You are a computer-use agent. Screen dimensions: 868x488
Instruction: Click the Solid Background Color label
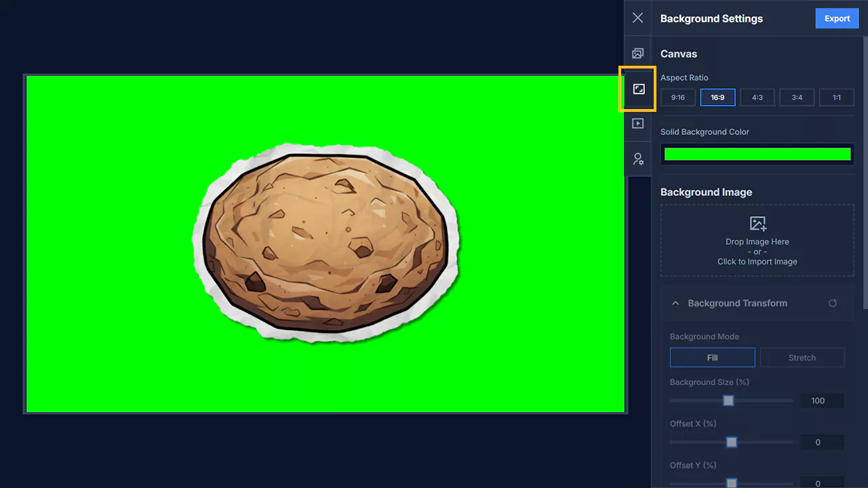pyautogui.click(x=705, y=132)
